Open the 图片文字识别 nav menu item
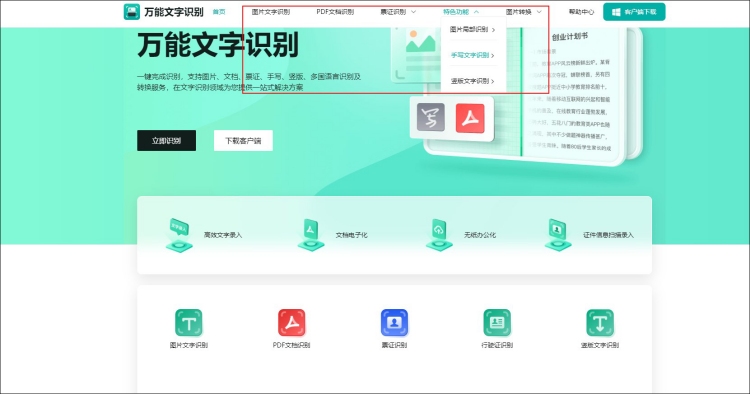This screenshot has width=750, height=394. [x=271, y=12]
